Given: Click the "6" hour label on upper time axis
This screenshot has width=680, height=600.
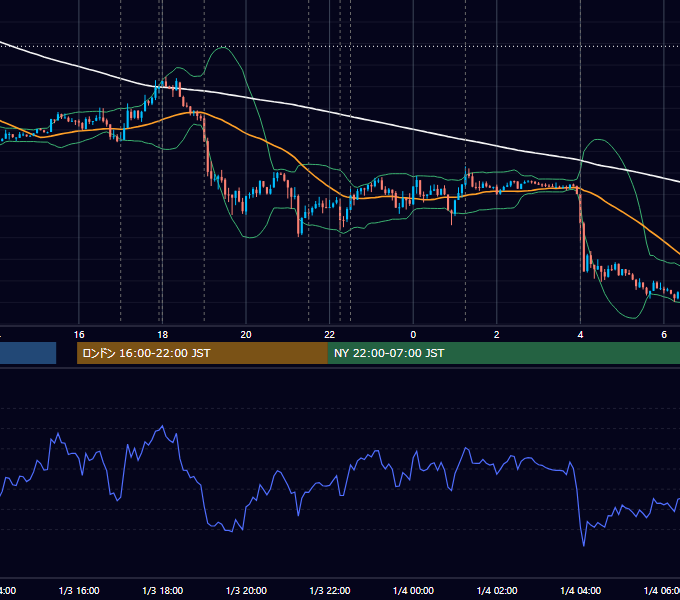Looking at the screenshot, I should pos(664,335).
